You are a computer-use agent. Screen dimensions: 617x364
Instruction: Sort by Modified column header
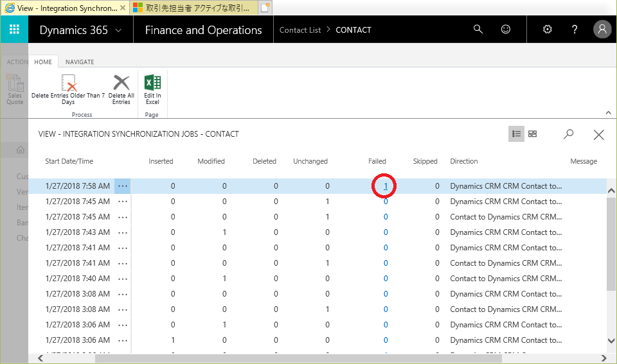coord(211,161)
